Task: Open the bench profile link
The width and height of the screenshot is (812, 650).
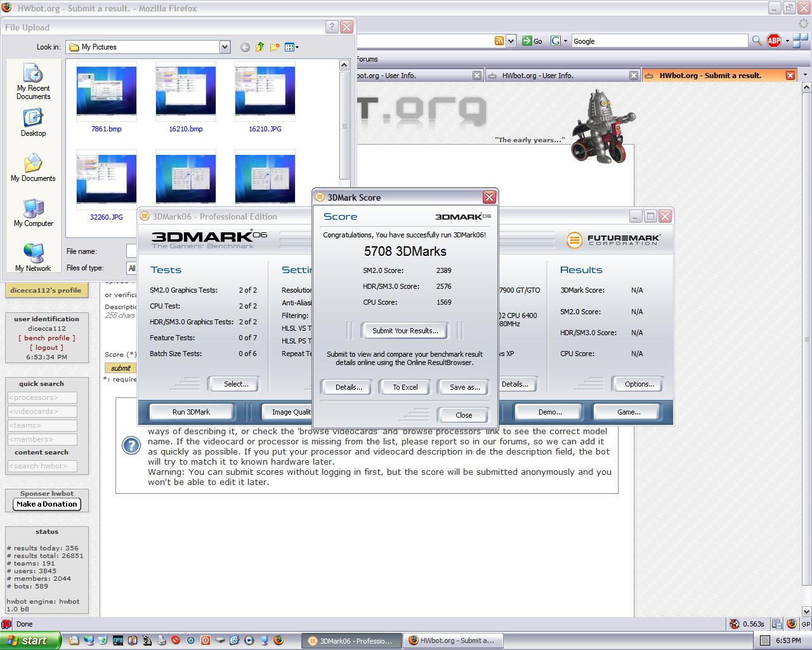Action: tap(47, 338)
